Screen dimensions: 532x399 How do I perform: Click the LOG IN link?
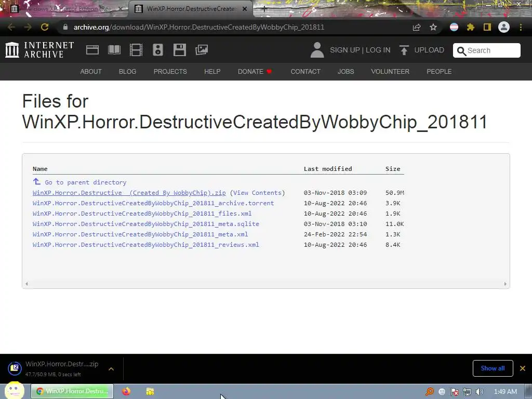[x=378, y=50]
